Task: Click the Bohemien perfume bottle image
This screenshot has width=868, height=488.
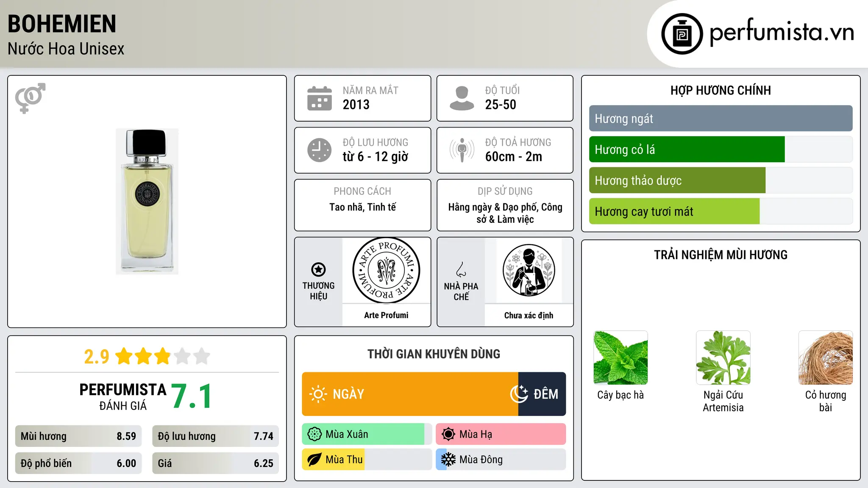Action: point(147,201)
